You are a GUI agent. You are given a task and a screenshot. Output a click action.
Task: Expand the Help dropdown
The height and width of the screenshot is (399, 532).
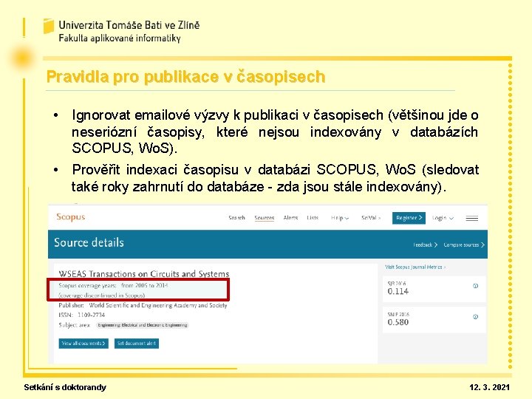(x=340, y=218)
